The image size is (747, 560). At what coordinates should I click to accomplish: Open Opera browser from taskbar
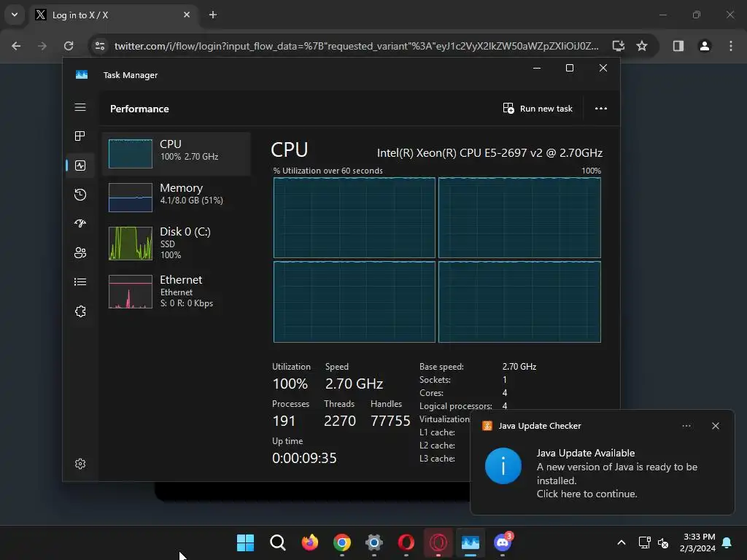406,542
